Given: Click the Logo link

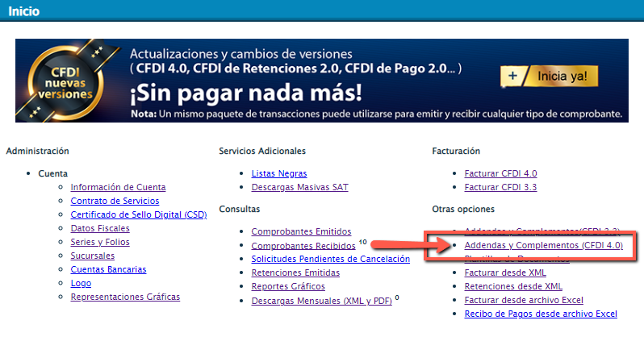Looking at the screenshot, I should [x=81, y=283].
